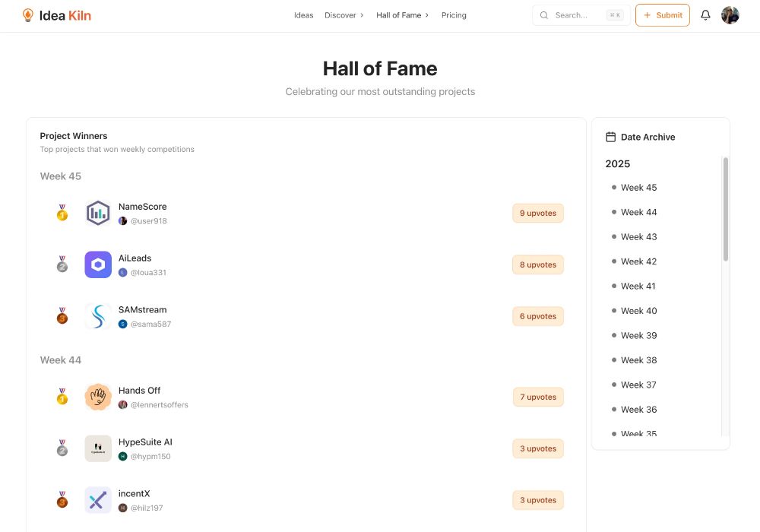The height and width of the screenshot is (532, 760).
Task: Open the Pricing page
Action: tap(454, 15)
